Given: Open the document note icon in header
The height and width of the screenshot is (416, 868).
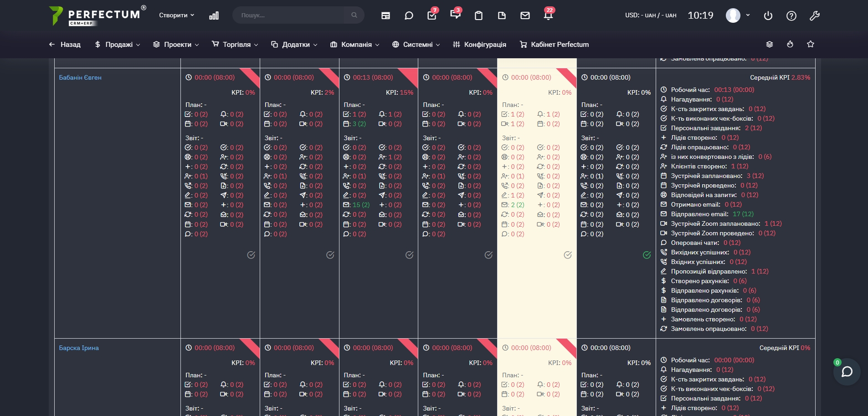Looking at the screenshot, I should tap(502, 15).
